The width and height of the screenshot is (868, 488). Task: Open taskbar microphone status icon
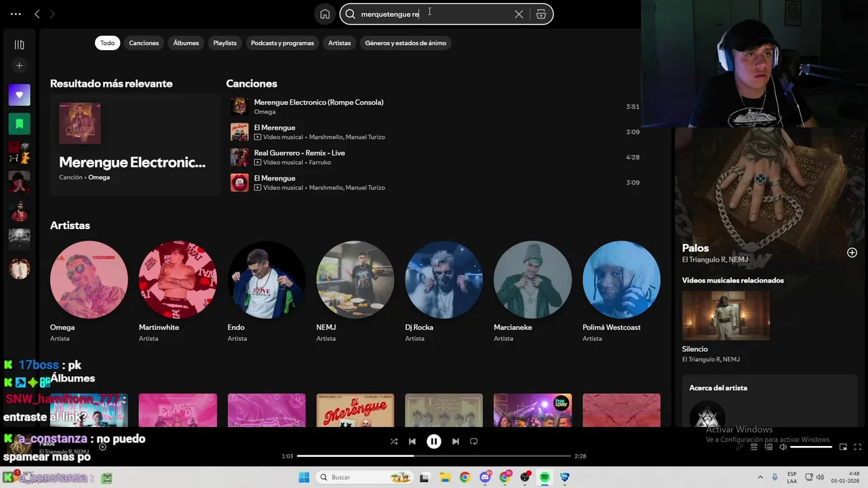click(774, 477)
